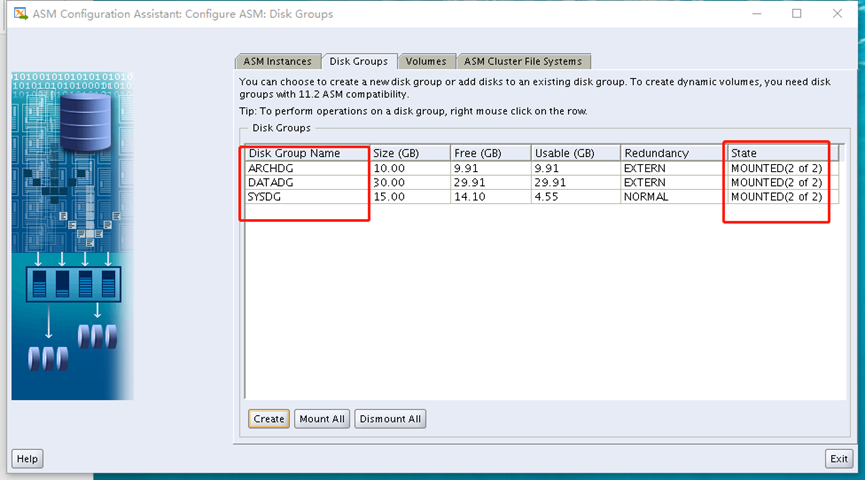Click the 4.55 usable space cell
This screenshot has width=865, height=480.
[576, 197]
